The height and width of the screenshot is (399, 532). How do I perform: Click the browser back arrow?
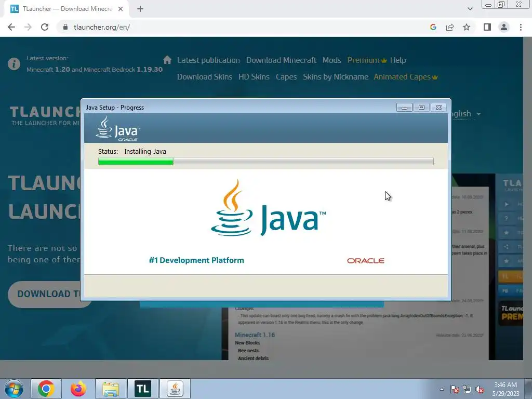pyautogui.click(x=11, y=27)
